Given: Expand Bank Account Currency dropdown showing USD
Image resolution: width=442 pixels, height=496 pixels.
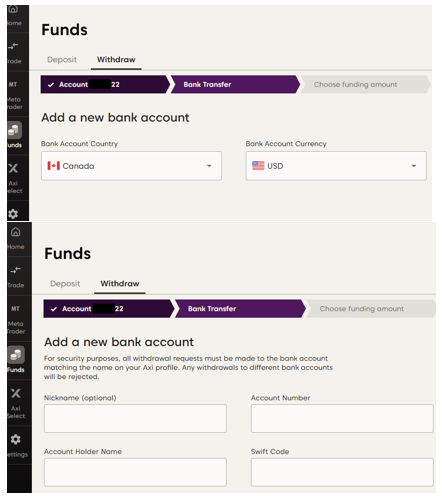Looking at the screenshot, I should pos(336,166).
